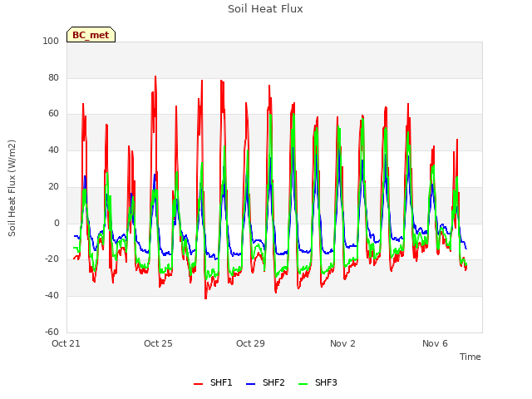
Task: Click the red SHF1 legend swatch
Action: click(198, 384)
